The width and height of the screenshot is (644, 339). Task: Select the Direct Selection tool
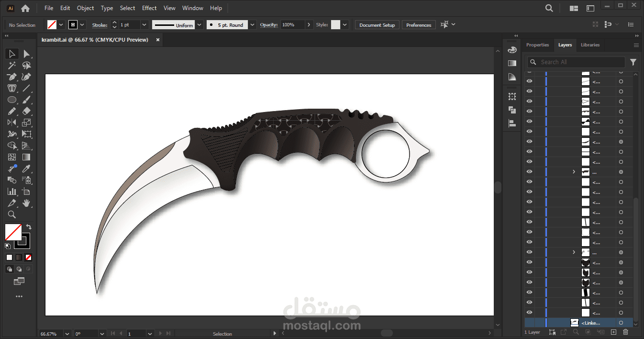27,54
